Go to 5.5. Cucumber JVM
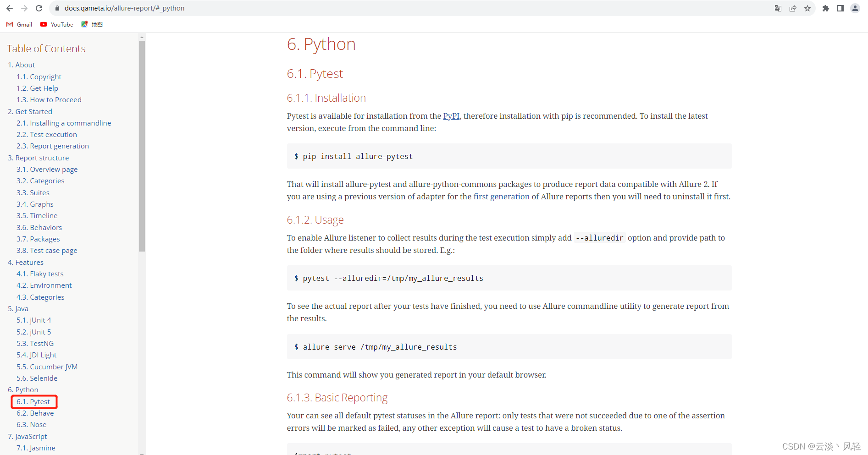The width and height of the screenshot is (868, 455). pyautogui.click(x=47, y=367)
